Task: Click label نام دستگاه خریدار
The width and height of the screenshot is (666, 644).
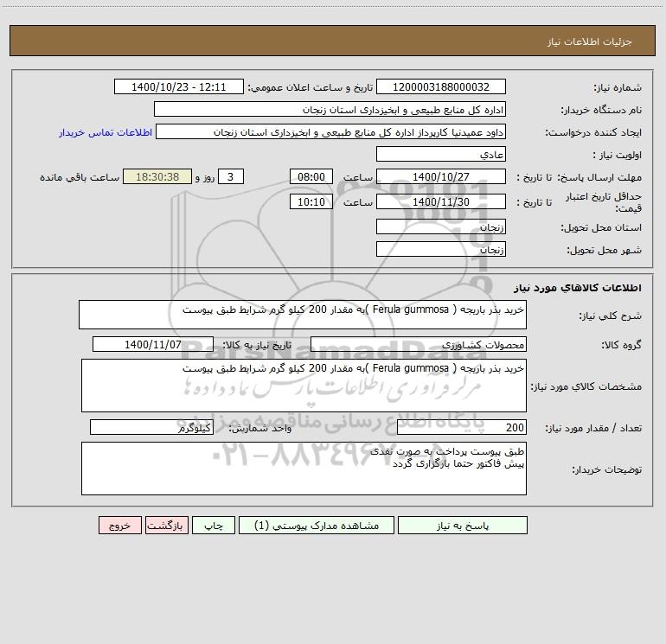Action: click(601, 110)
